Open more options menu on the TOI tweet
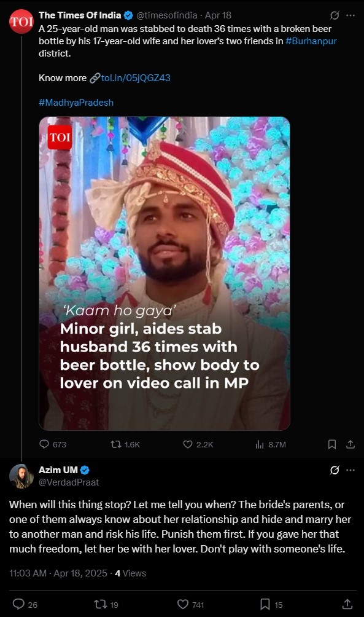The image size is (364, 617). pos(350,15)
